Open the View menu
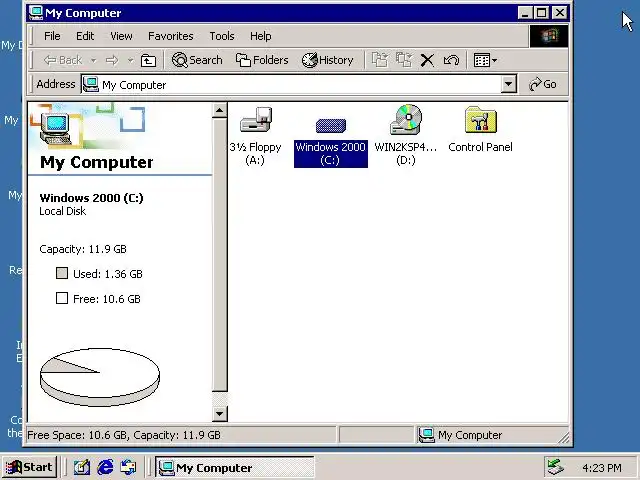 pos(121,36)
